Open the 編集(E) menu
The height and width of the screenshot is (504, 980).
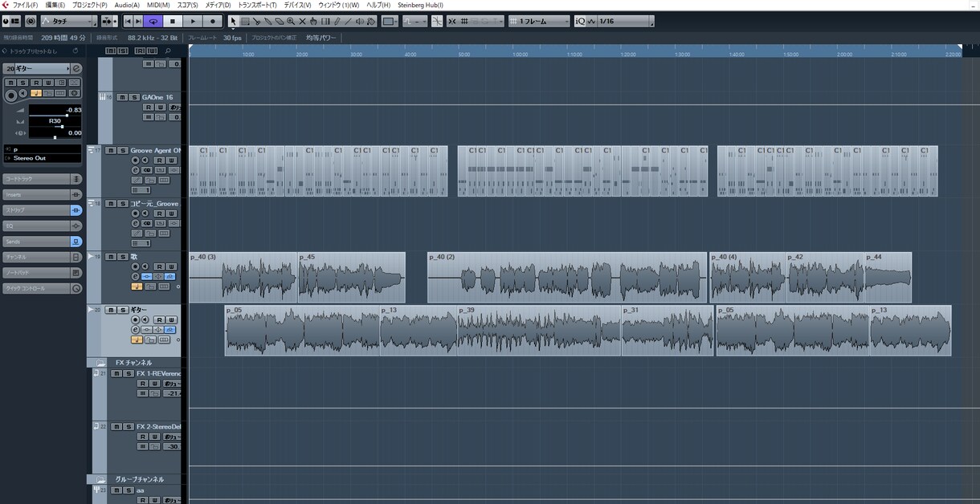(x=55, y=5)
